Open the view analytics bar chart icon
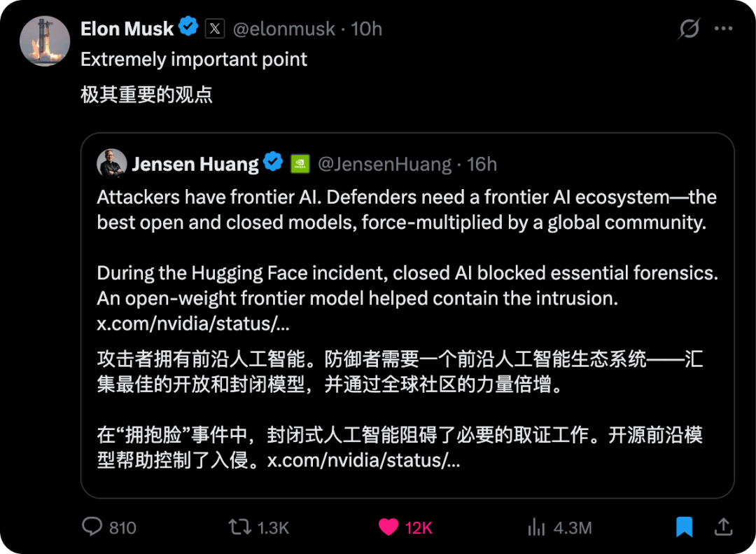Image resolution: width=756 pixels, height=554 pixels. tap(536, 527)
